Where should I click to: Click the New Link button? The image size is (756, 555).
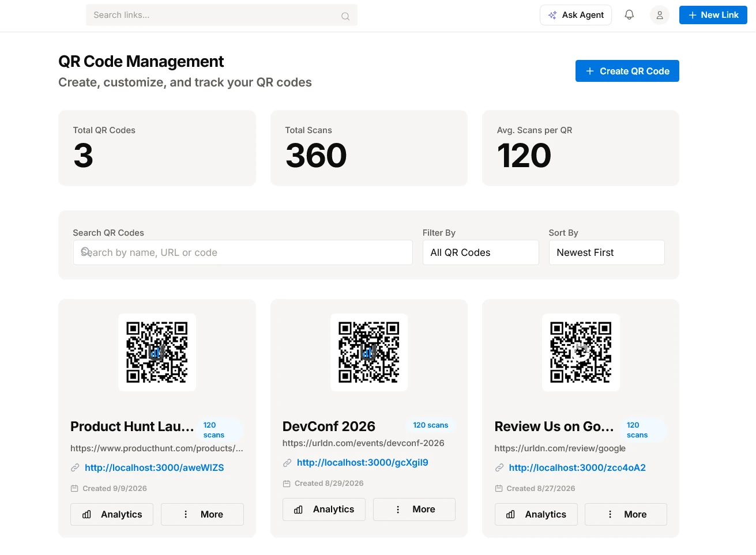pos(713,15)
